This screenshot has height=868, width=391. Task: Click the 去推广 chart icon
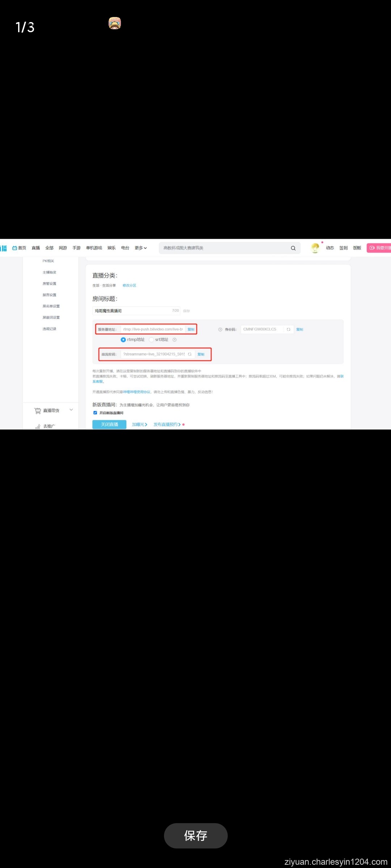tap(38, 426)
